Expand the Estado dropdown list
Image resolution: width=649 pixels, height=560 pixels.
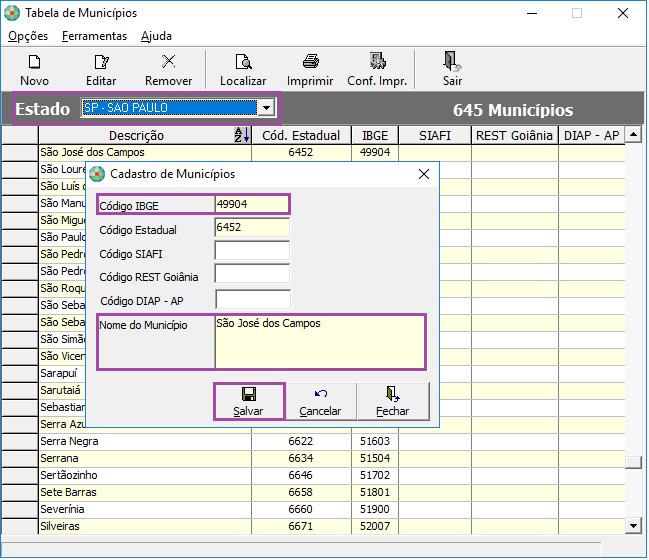pyautogui.click(x=266, y=108)
